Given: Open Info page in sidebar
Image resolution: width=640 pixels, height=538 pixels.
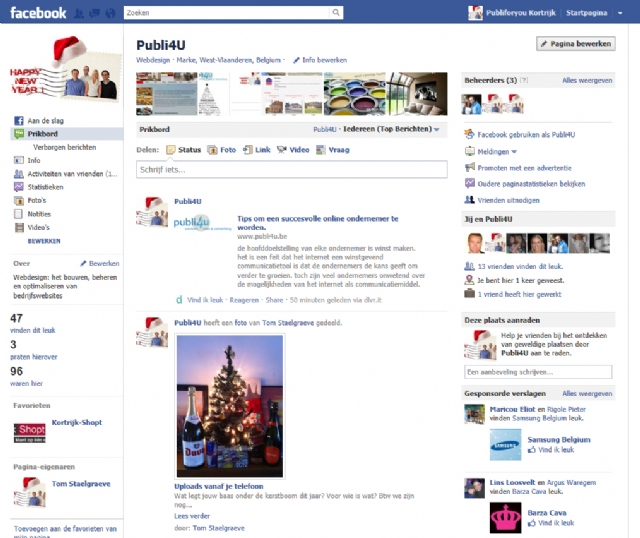Looking at the screenshot, I should pyautogui.click(x=34, y=160).
